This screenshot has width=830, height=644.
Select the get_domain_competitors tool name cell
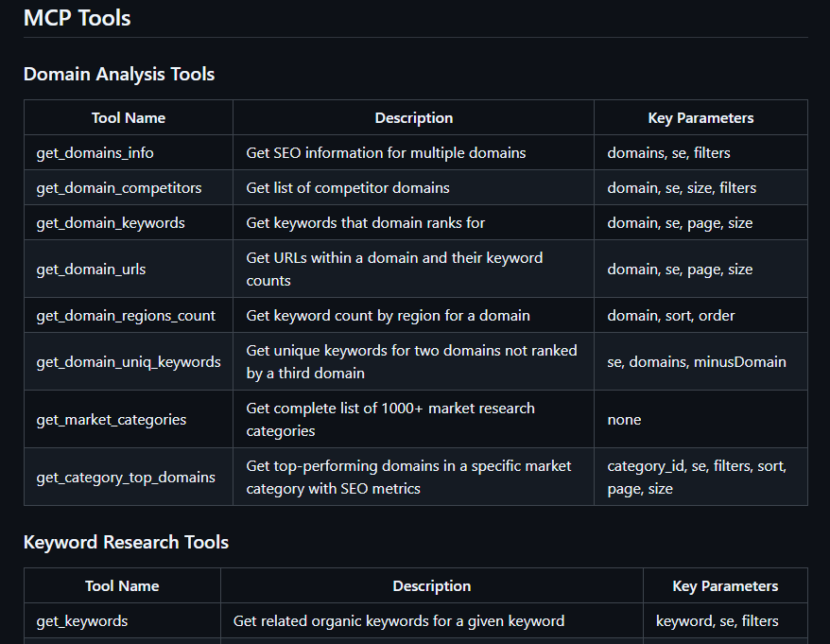click(x=129, y=187)
